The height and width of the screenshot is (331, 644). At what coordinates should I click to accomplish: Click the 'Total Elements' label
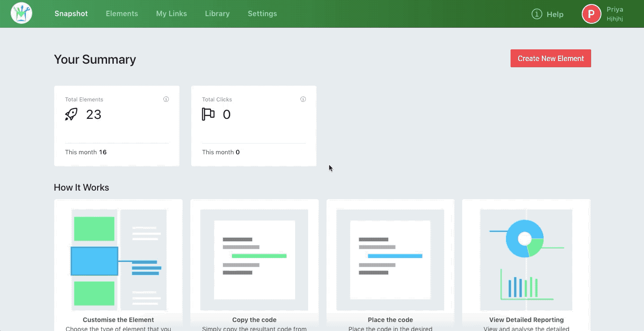(x=84, y=100)
